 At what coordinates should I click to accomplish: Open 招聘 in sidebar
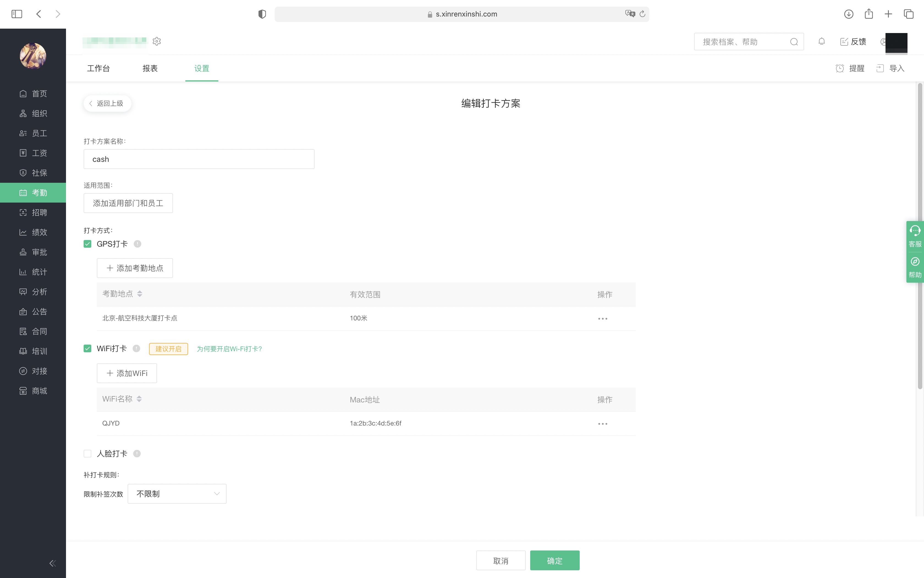pyautogui.click(x=33, y=212)
